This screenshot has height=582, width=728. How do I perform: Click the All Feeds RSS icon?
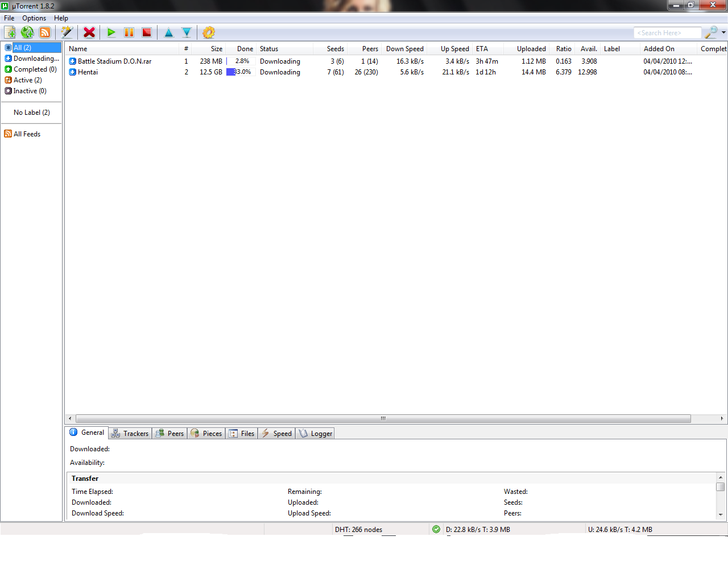pos(8,134)
